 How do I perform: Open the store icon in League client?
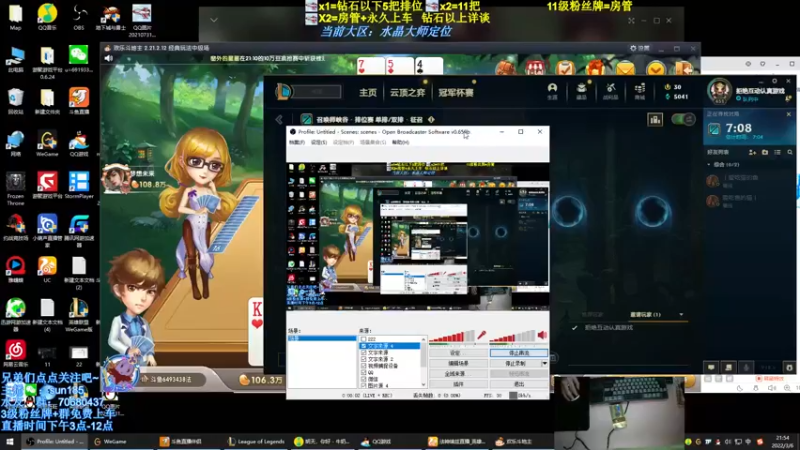pos(639,91)
